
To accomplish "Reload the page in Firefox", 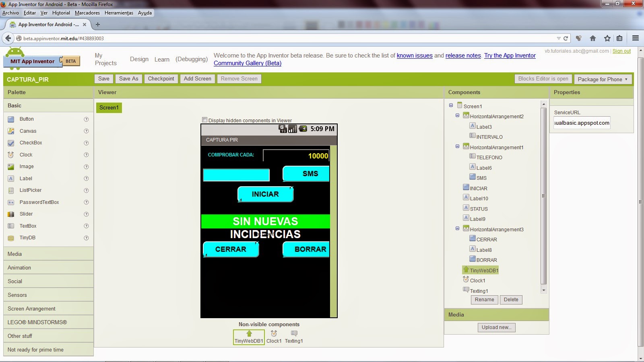I will click(566, 38).
